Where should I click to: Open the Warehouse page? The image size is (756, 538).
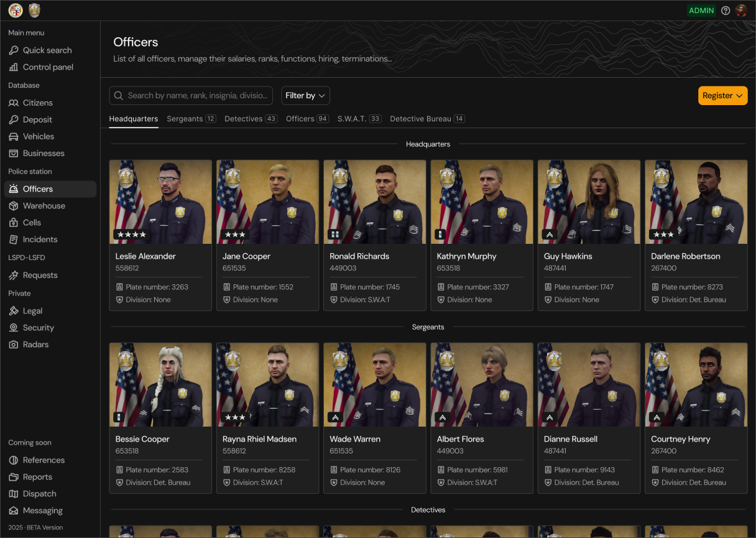click(x=50, y=206)
